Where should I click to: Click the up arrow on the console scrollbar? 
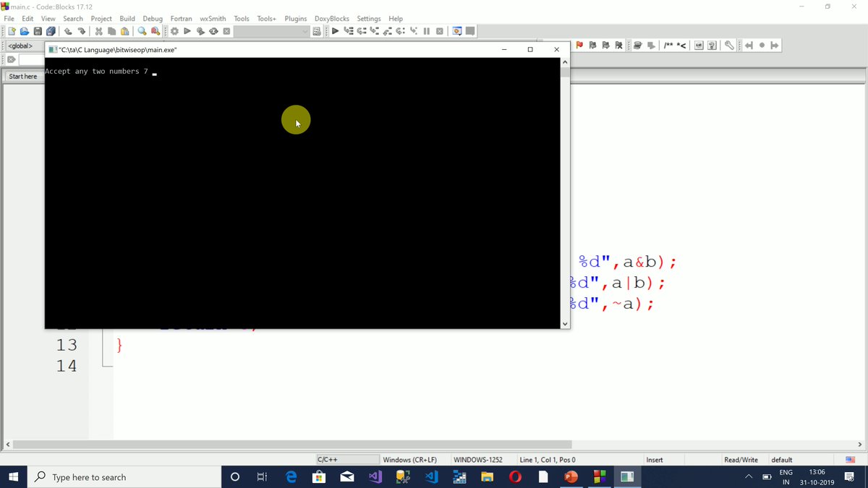565,63
